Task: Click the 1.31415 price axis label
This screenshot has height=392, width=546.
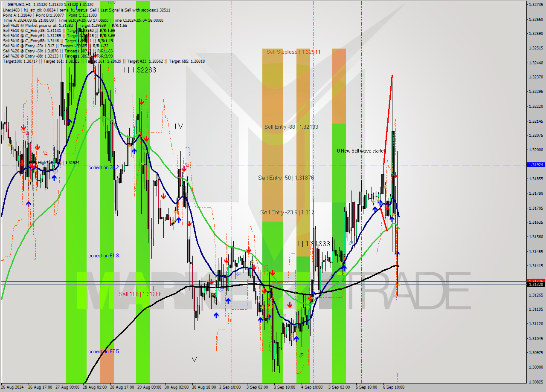Action: [535, 265]
